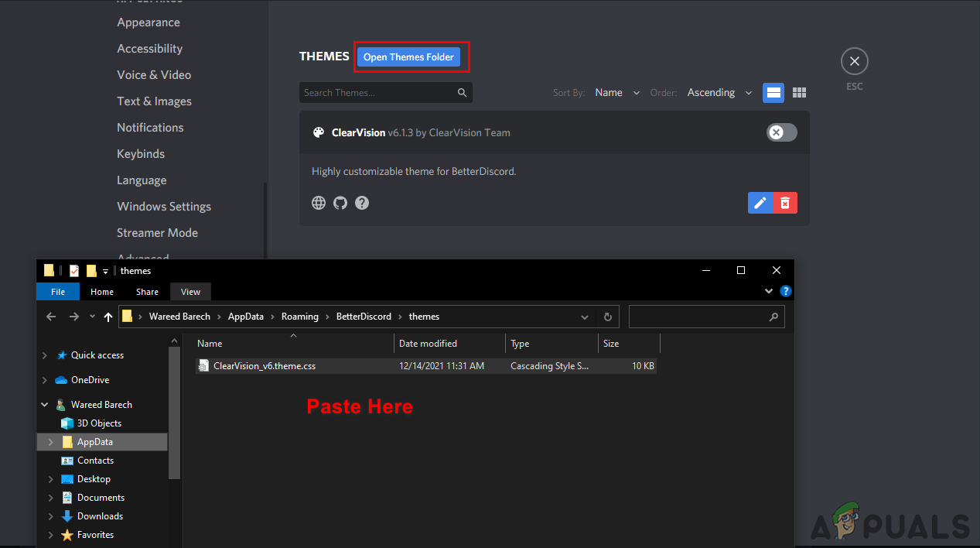Toggle the ClearVision theme switch
980x548 pixels.
pyautogui.click(x=781, y=132)
